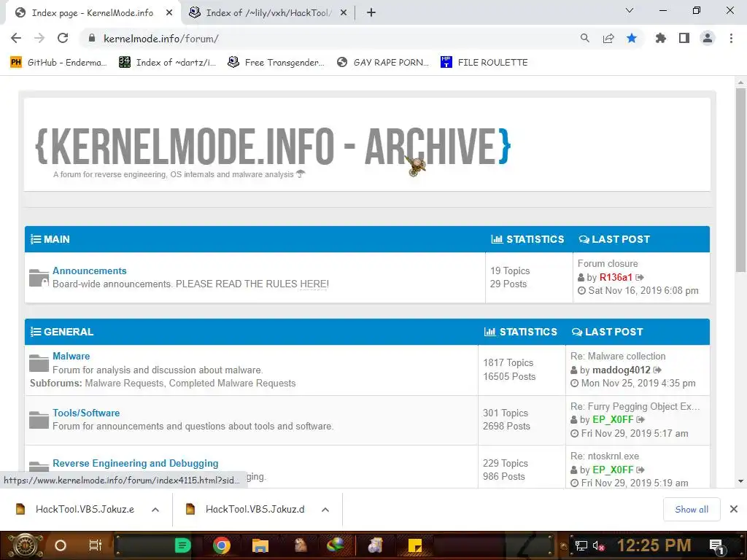Open File Explorer from the taskbar
The height and width of the screenshot is (560, 747).
coord(260,545)
